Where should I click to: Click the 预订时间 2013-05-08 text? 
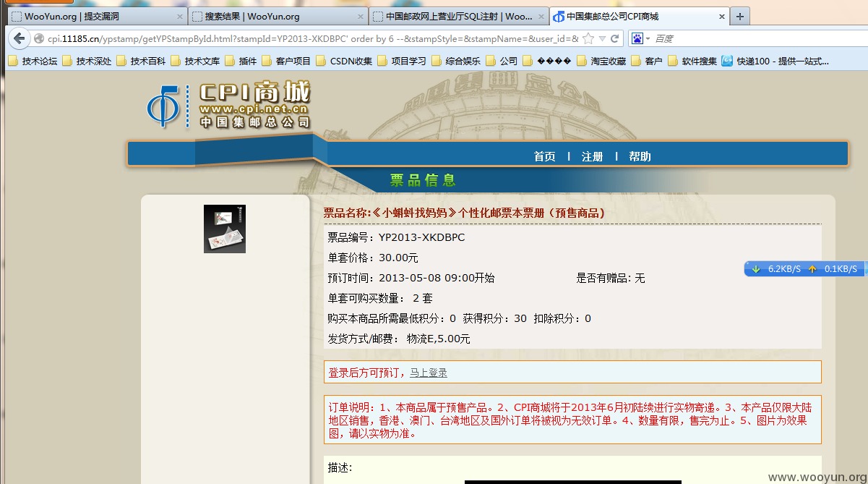pyautogui.click(x=411, y=278)
